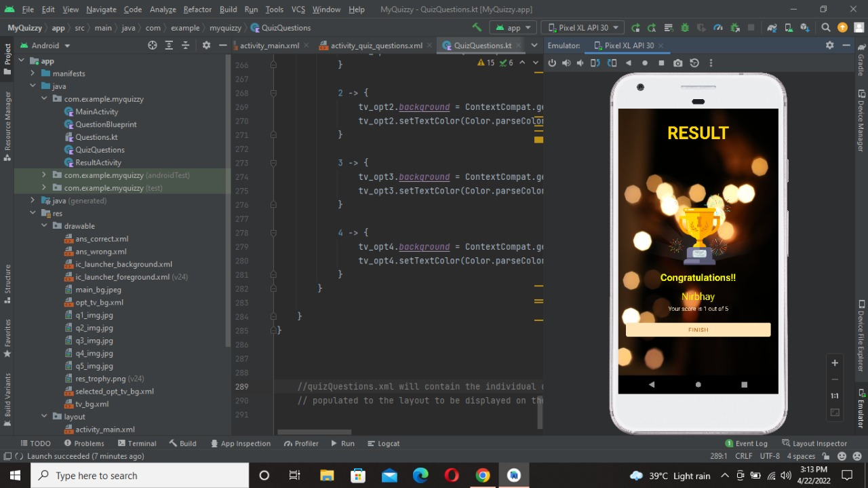
Task: Launch the SDK Manager icon
Action: 804,27
